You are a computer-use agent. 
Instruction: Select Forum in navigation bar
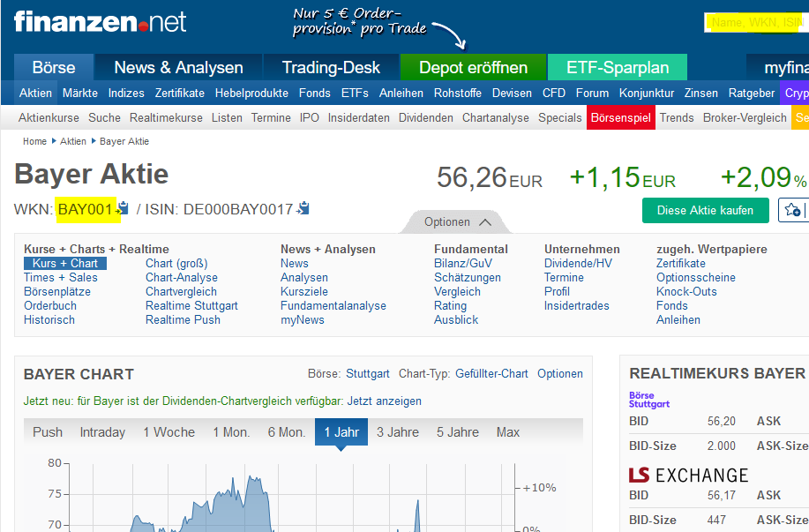click(592, 93)
